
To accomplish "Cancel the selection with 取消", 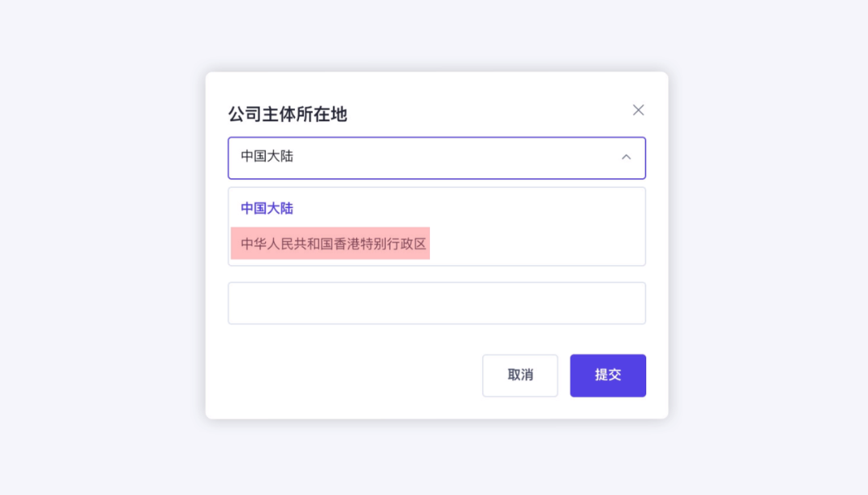I will (x=520, y=375).
